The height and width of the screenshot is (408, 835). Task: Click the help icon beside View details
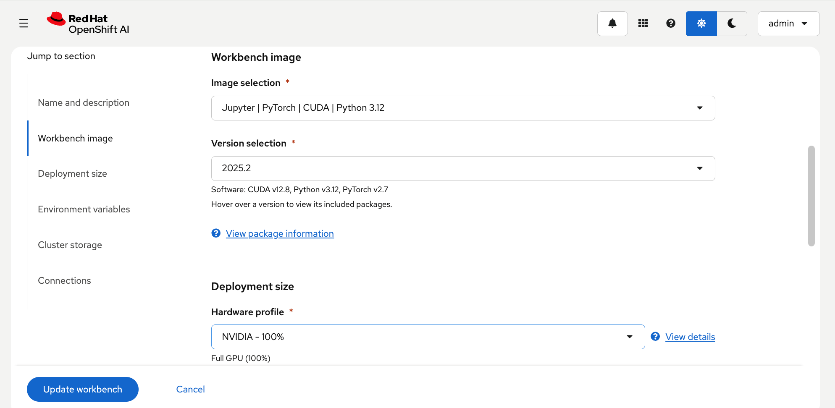(656, 337)
